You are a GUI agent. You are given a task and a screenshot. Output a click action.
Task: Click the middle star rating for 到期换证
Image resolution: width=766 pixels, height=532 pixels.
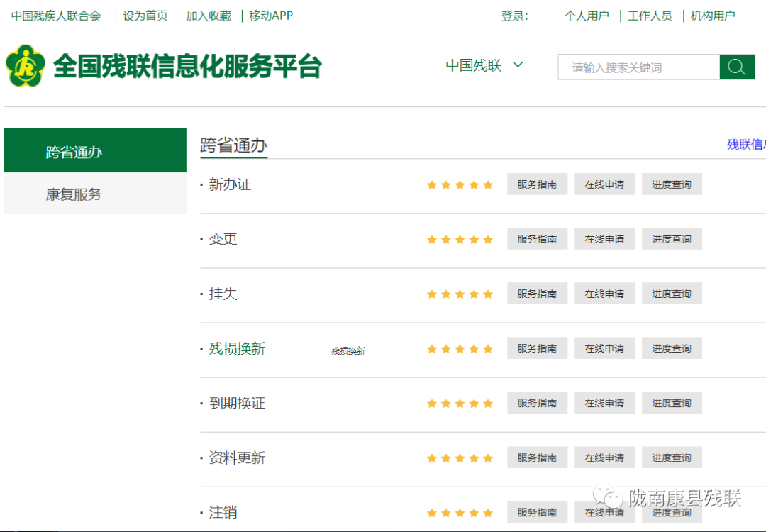(460, 403)
